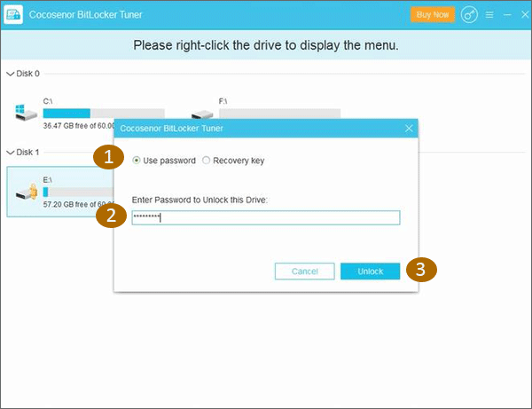This screenshot has height=409, width=532.
Task: Click the Cocosenor BitLocker Tuner app logo
Action: point(13,14)
